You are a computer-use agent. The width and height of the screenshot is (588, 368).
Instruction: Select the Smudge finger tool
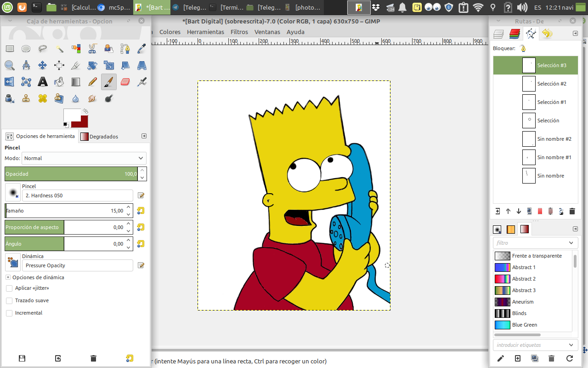(x=92, y=98)
